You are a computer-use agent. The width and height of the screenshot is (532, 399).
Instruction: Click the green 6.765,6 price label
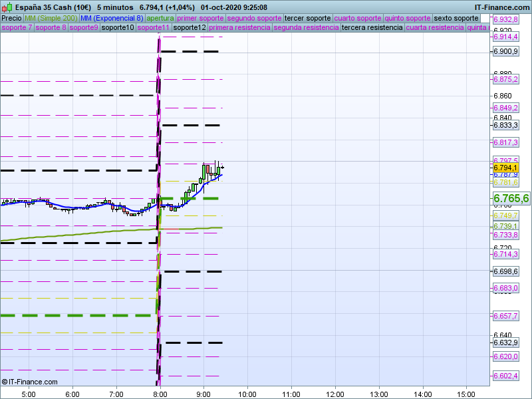click(x=510, y=198)
